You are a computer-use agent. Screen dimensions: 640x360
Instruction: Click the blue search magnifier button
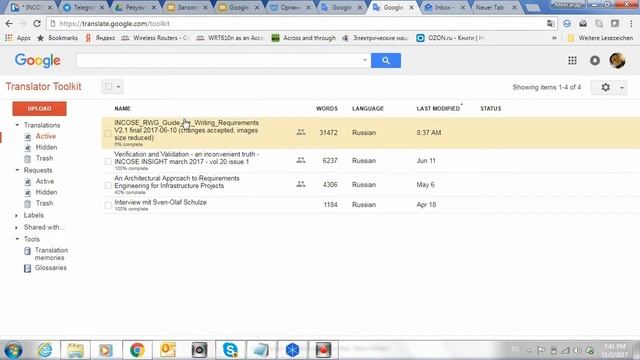coord(386,60)
